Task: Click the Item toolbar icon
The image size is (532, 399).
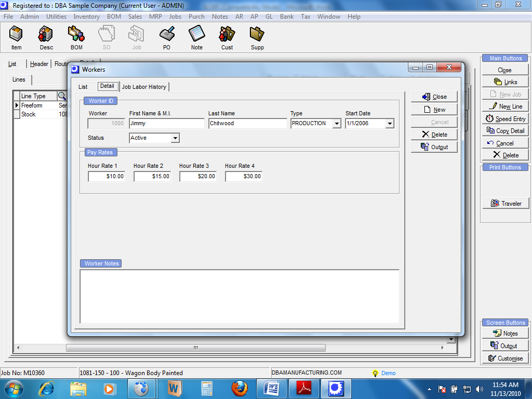Action: click(16, 37)
